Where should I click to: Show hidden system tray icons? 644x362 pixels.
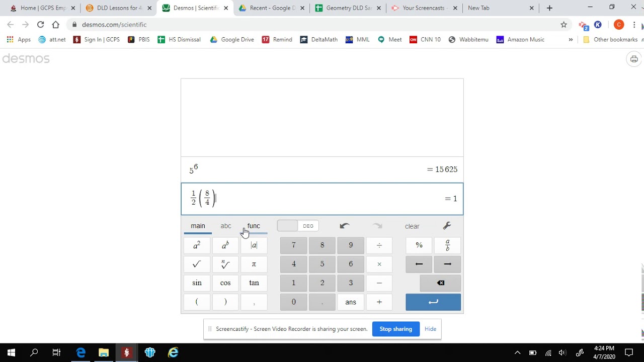coord(517,353)
